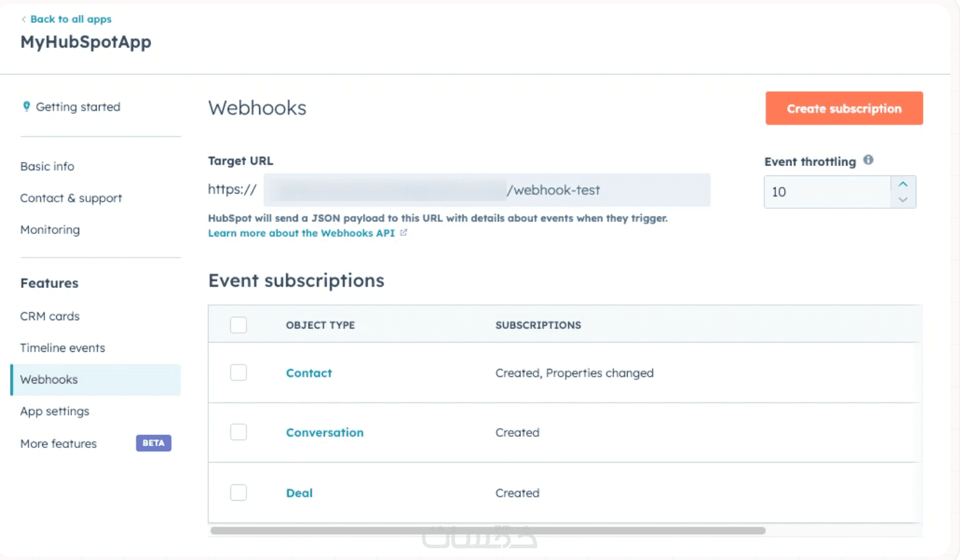Increase event throttling with the up arrow
960x560 pixels.
point(903,184)
